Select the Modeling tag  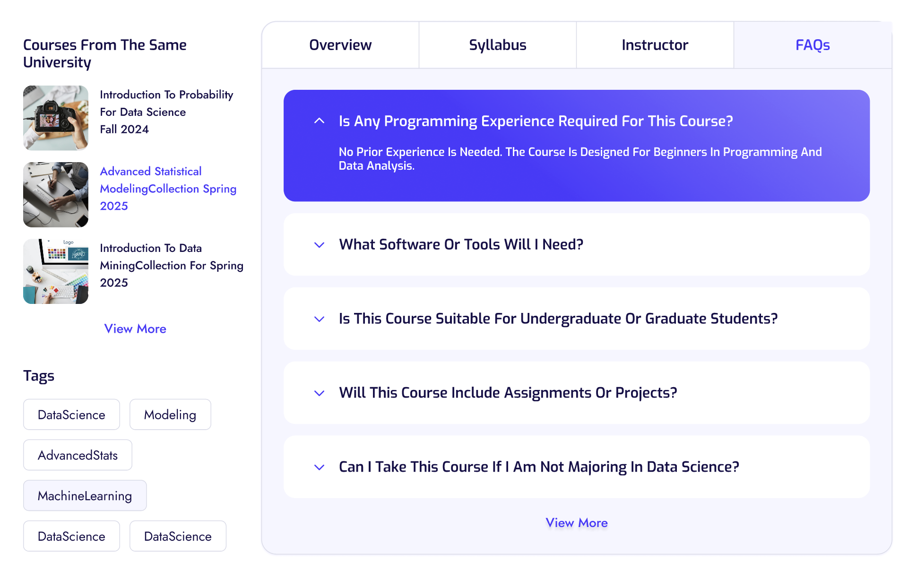click(x=170, y=415)
